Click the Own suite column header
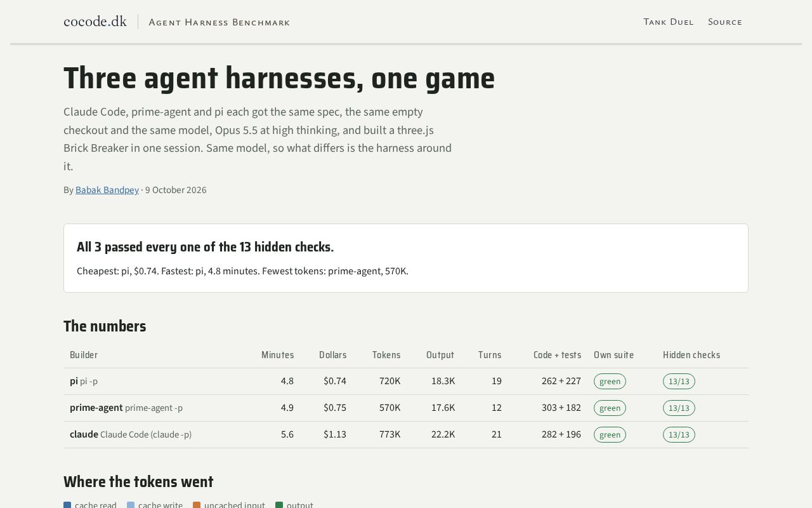 point(613,355)
